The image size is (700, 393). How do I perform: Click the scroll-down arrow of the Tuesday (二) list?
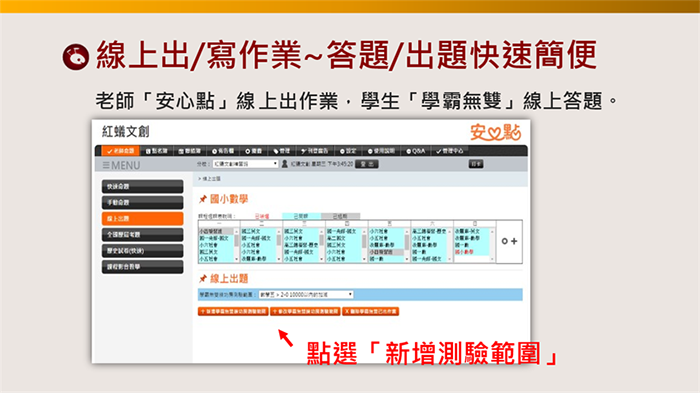tap(279, 259)
